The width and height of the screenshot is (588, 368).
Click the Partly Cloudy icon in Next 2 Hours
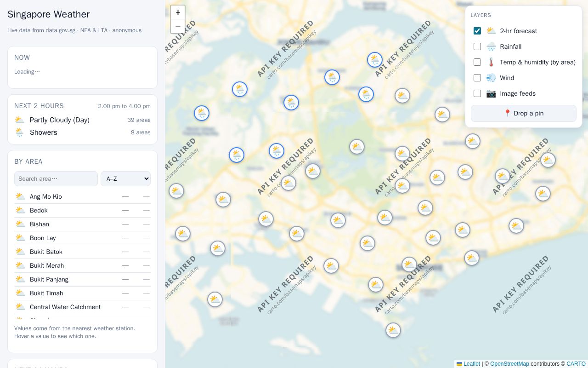pyautogui.click(x=19, y=120)
